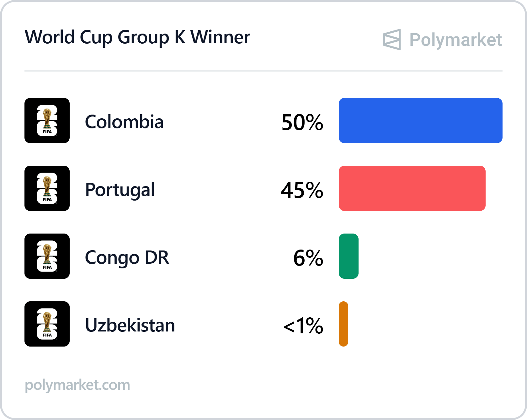Open the polymarket.com footer link

77,385
